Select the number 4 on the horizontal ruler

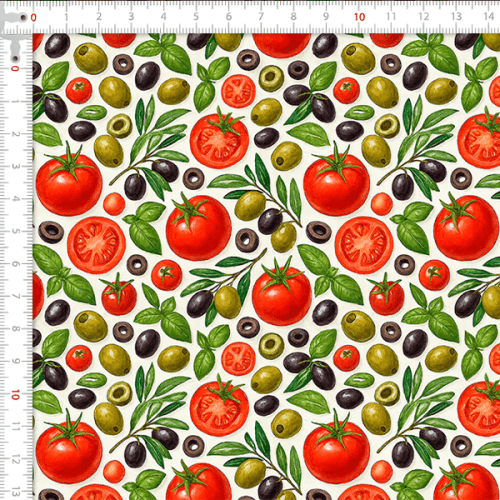tap(164, 16)
